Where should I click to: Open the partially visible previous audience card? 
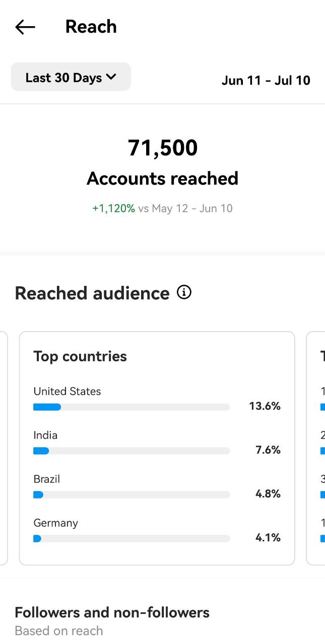coord(4,448)
